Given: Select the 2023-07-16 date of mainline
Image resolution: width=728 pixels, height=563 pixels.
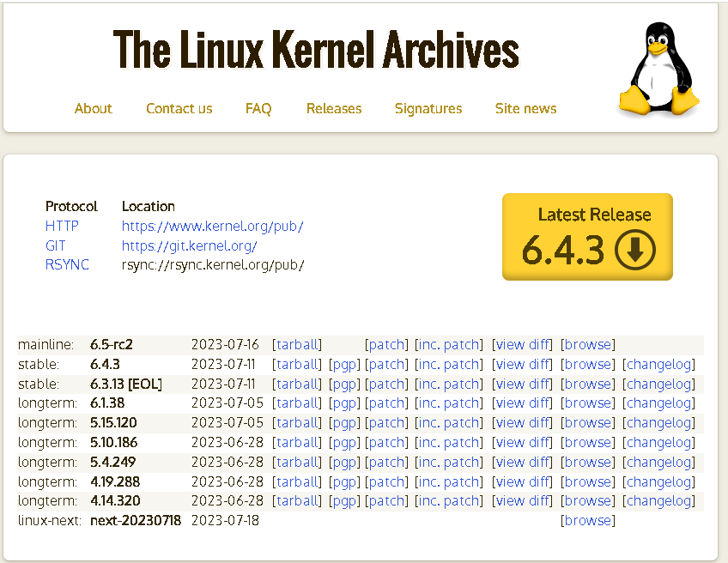Looking at the screenshot, I should point(225,345).
